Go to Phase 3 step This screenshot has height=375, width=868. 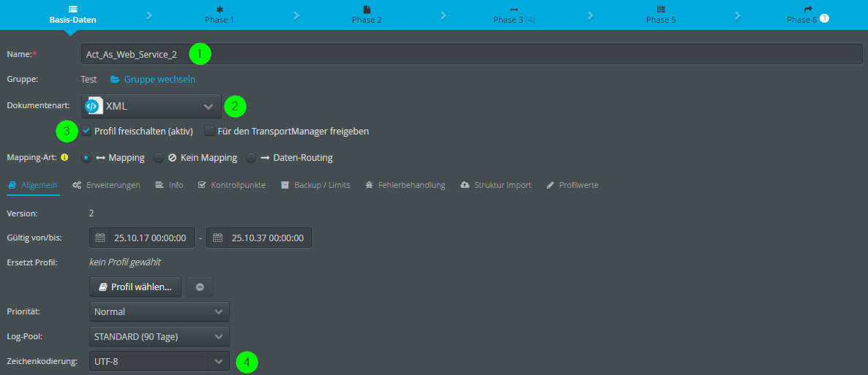pos(514,15)
